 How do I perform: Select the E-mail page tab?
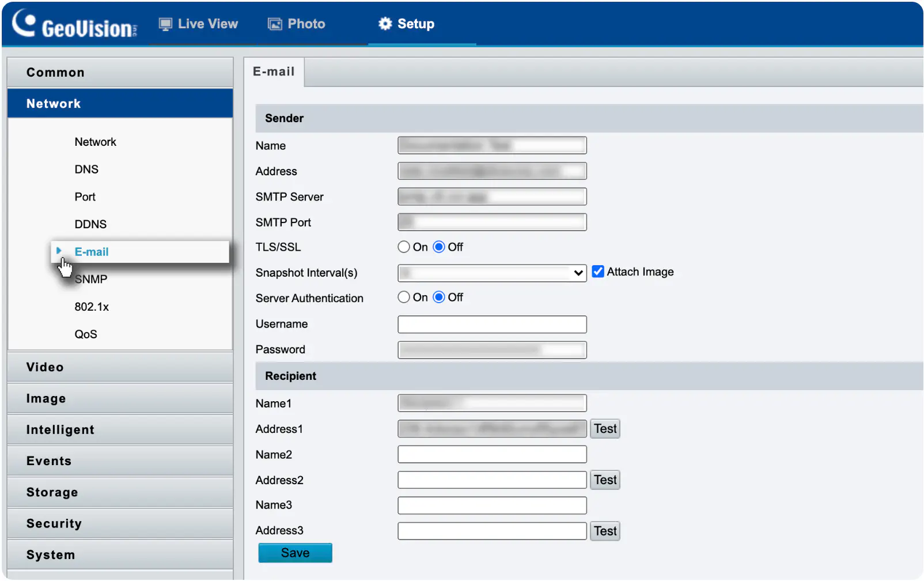[x=274, y=71]
